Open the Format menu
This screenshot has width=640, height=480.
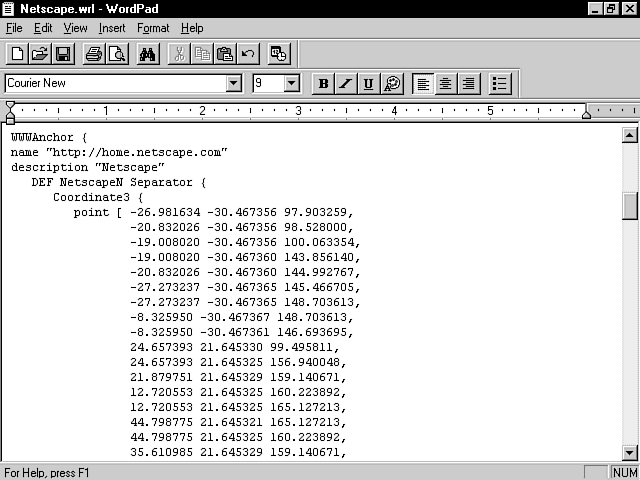[x=153, y=28]
